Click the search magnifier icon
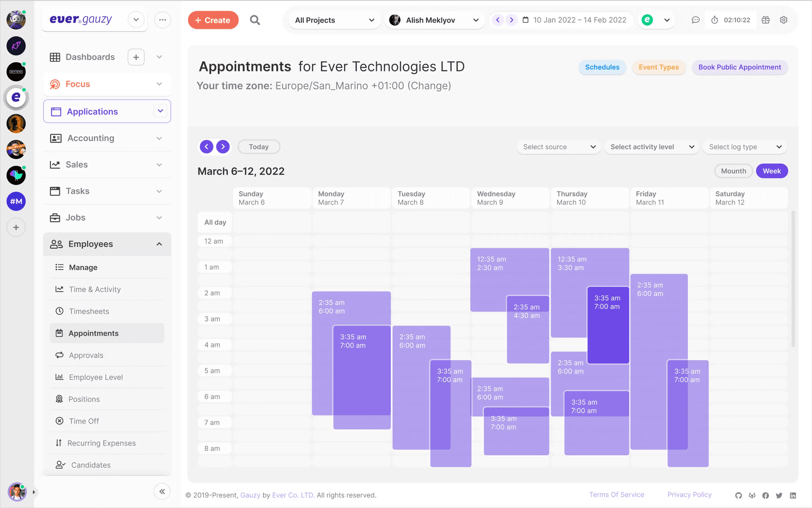Viewport: 812px width, 508px height. [255, 20]
